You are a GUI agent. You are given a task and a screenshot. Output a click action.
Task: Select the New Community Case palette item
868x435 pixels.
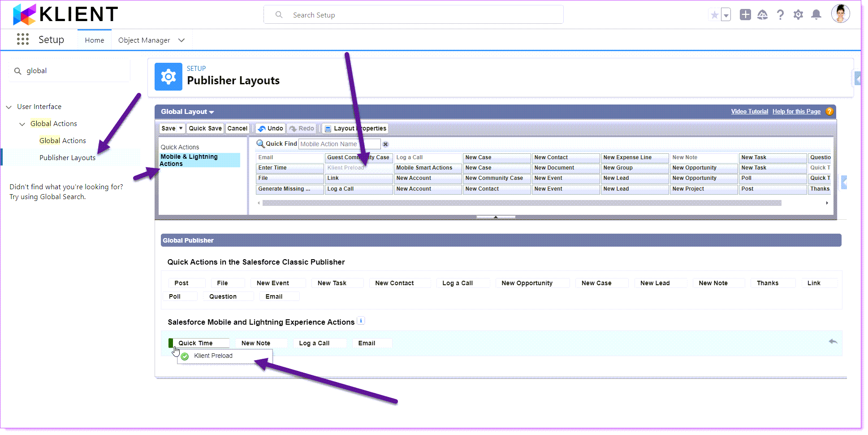click(x=497, y=178)
